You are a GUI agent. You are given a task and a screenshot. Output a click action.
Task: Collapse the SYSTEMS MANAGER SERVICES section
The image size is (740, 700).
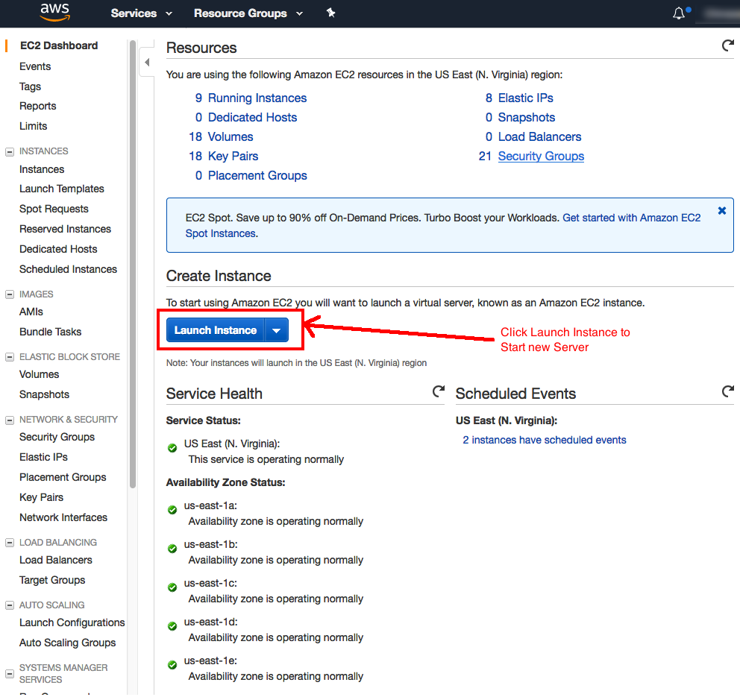(x=10, y=674)
